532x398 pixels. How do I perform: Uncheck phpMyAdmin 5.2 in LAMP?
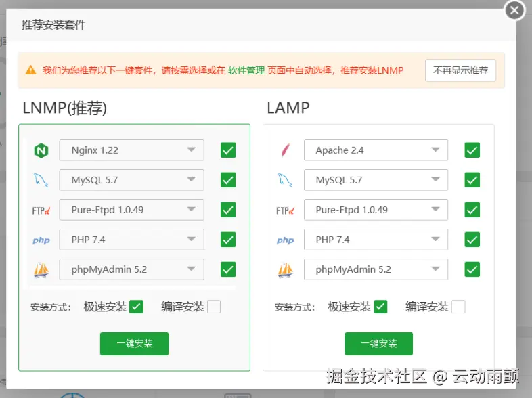[x=472, y=269]
